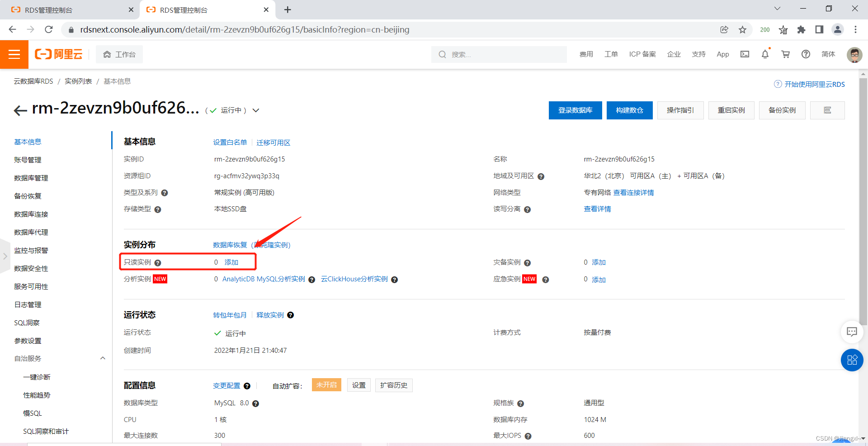Expand the instance status dropdown chevron
This screenshot has width=868, height=446.
256,110
